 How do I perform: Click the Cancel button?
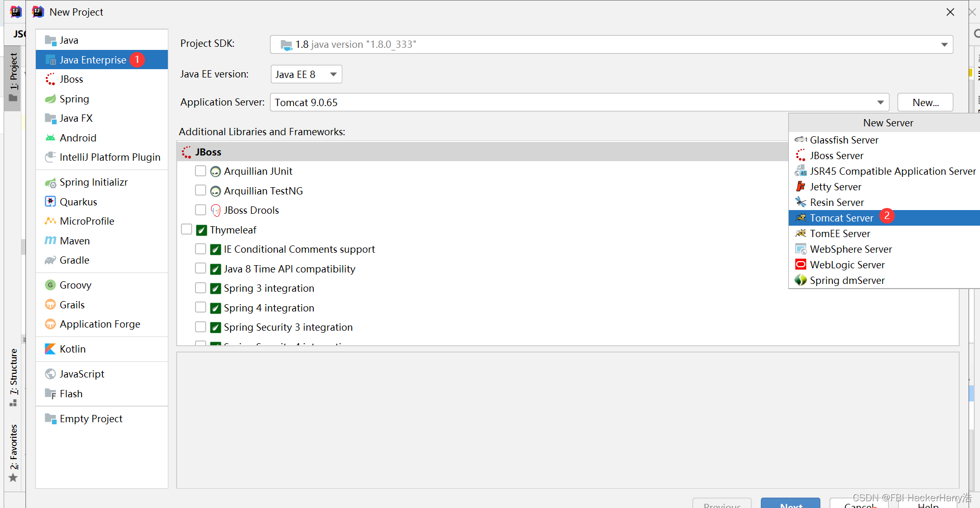859,503
